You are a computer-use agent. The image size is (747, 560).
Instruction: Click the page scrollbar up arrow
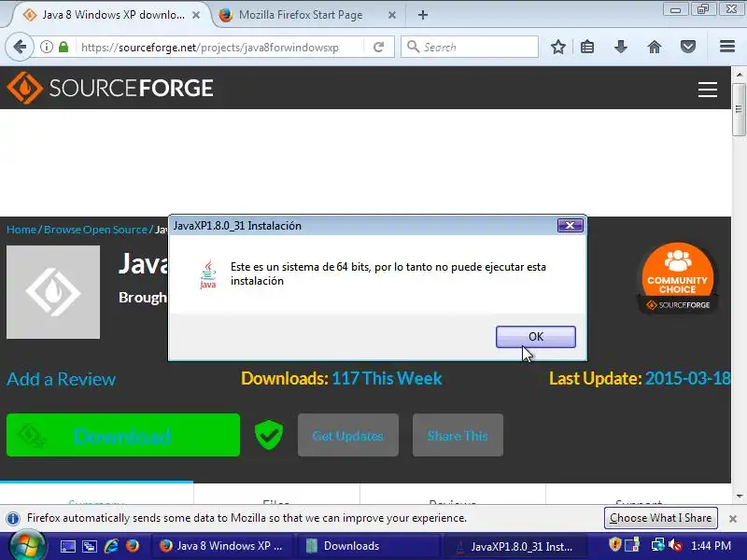coord(740,75)
